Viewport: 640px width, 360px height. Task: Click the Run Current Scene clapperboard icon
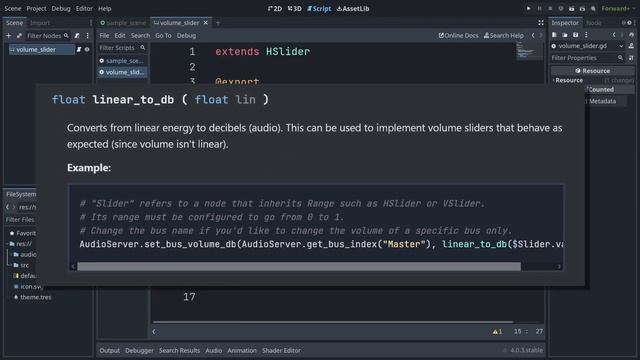pyautogui.click(x=571, y=8)
